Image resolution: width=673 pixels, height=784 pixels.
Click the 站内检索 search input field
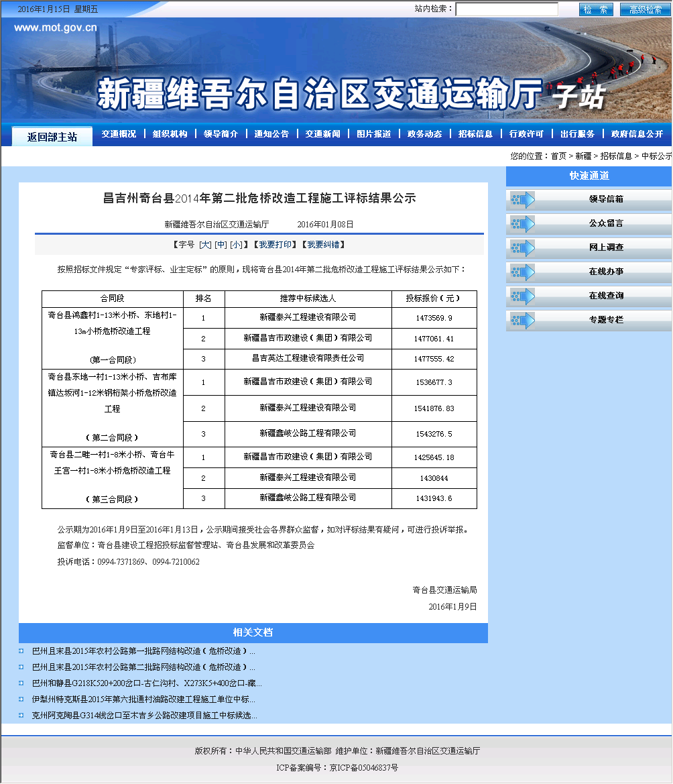[507, 9]
